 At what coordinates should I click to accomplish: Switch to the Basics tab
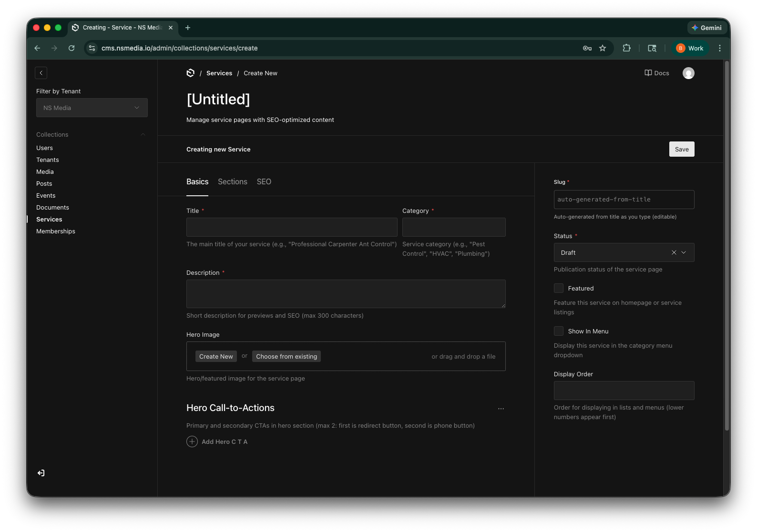click(x=197, y=182)
